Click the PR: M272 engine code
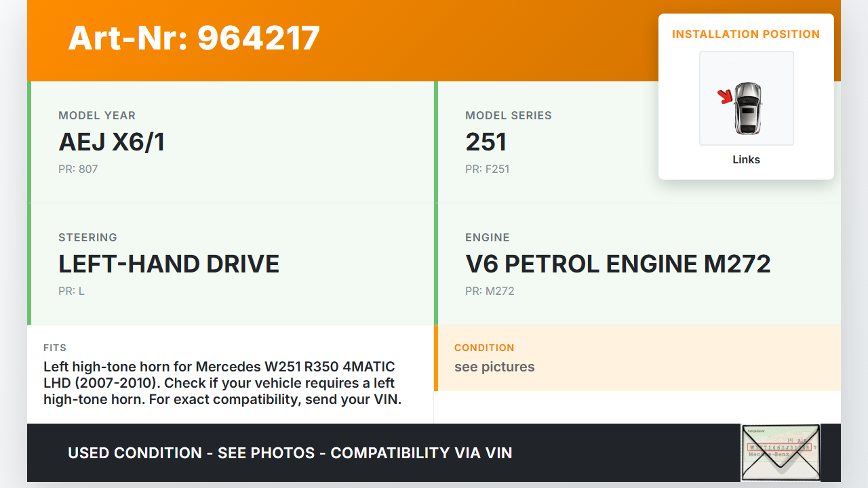Screen dimensions: 868x488 click(490, 291)
